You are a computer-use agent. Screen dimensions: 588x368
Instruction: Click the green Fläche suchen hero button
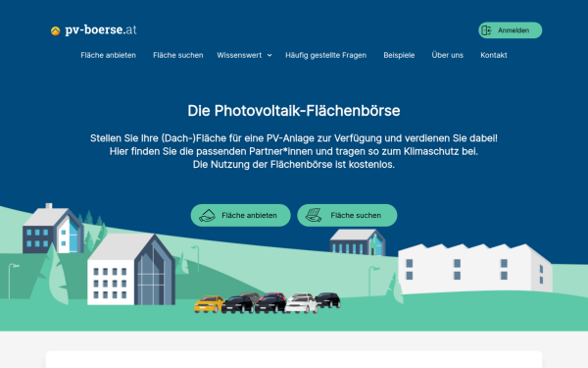click(347, 215)
